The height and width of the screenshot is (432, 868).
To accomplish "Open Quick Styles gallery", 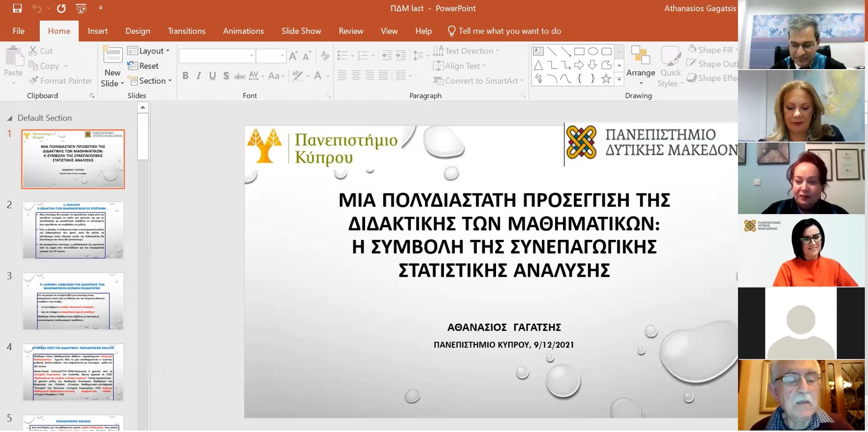I will 670,66.
